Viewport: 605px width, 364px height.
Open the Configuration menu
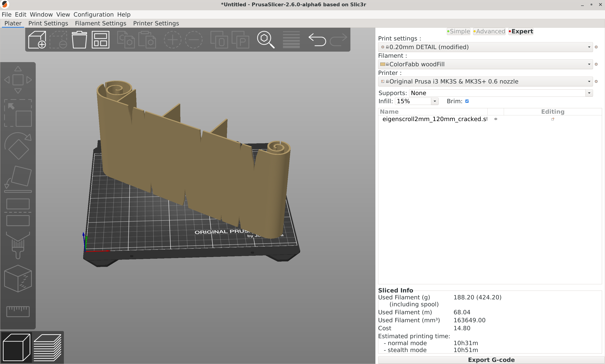coord(93,14)
